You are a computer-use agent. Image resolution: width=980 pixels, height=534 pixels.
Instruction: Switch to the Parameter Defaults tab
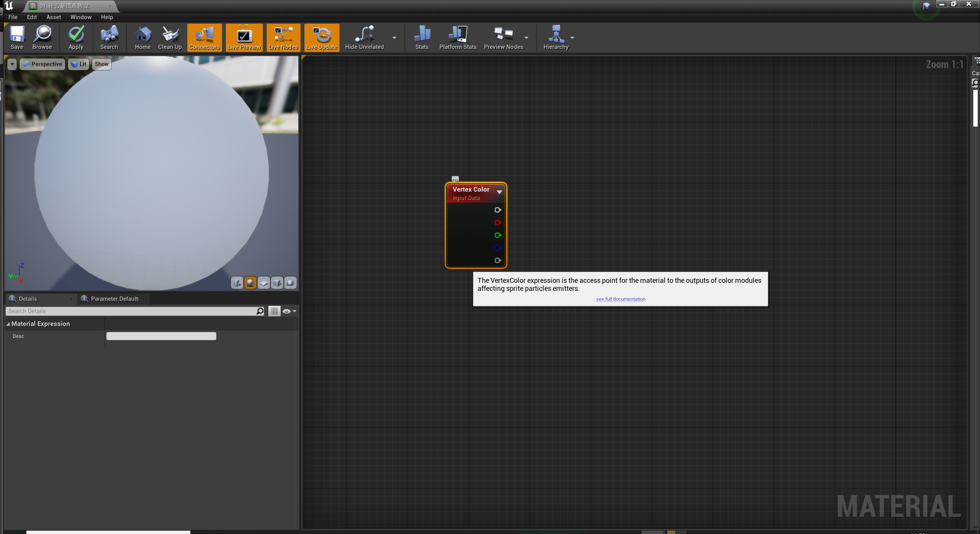click(114, 298)
